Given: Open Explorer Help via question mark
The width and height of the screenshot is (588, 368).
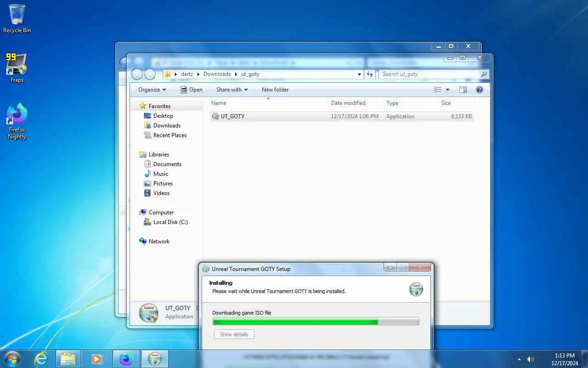Looking at the screenshot, I should (x=480, y=90).
